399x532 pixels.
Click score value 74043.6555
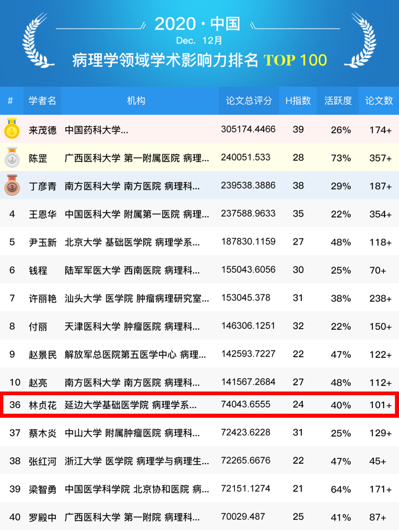pos(246,404)
